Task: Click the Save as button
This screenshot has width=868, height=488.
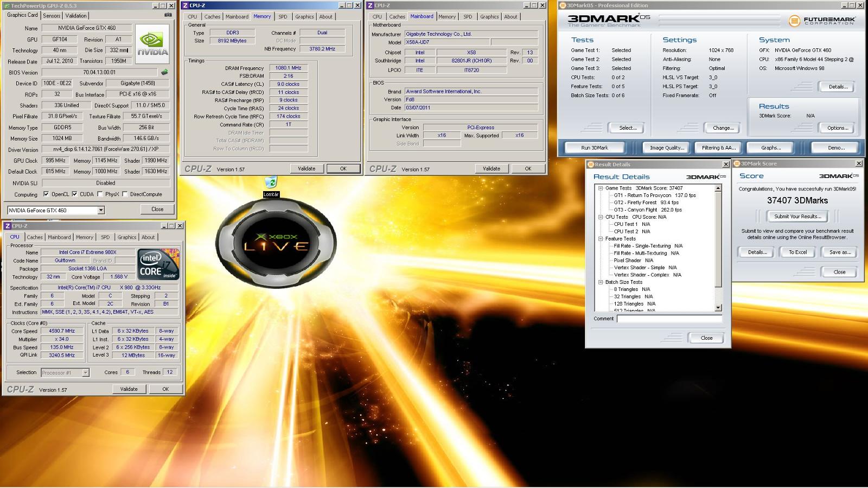Action: tap(840, 252)
